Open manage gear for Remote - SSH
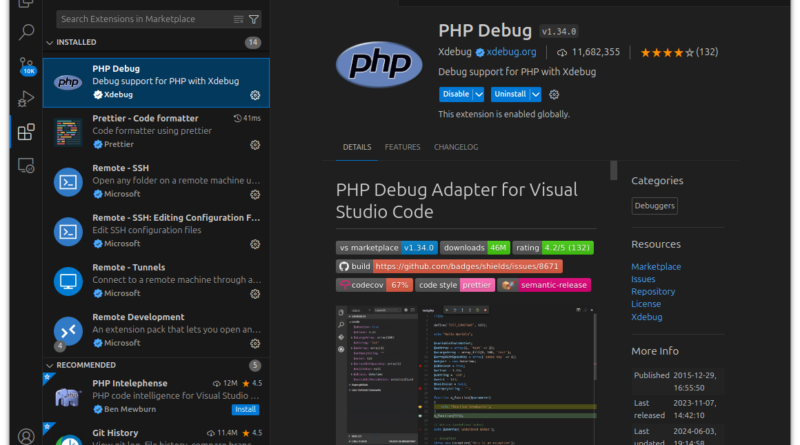Image resolution: width=800 pixels, height=445 pixels. [255, 194]
